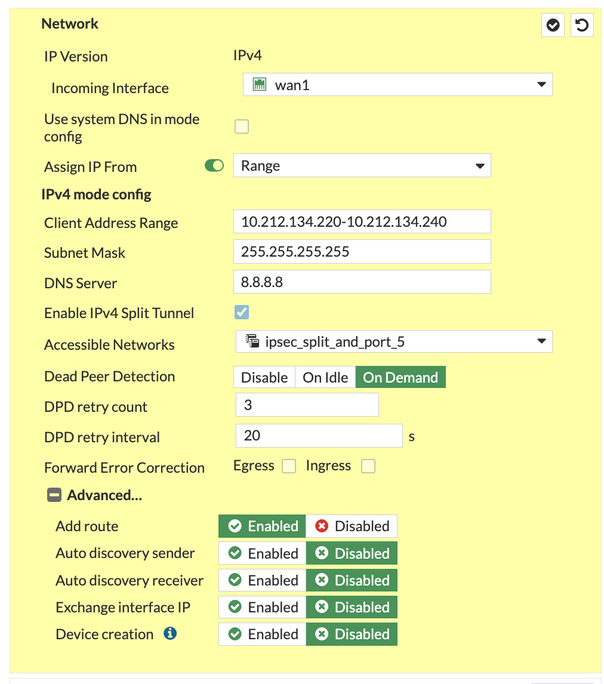
Task: Disable Auto discovery sender
Action: pyautogui.click(x=351, y=553)
